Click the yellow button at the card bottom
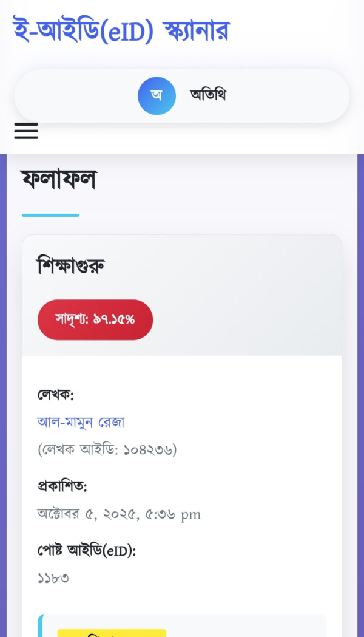This screenshot has height=637, width=364. tap(112, 634)
